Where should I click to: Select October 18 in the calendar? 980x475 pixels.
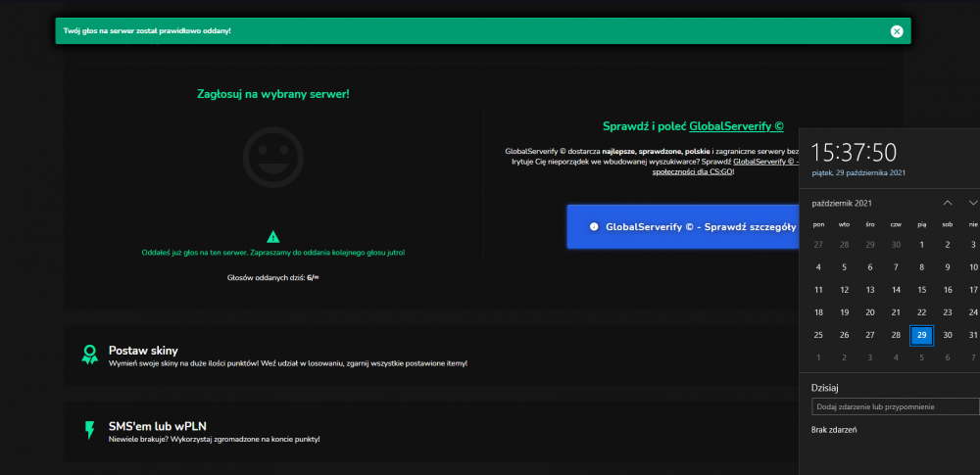click(x=818, y=312)
